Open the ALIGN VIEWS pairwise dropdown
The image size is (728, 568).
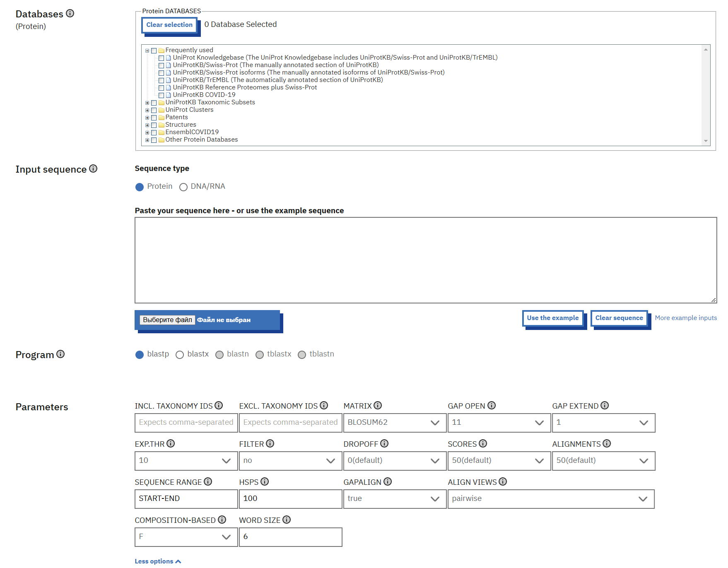tap(551, 499)
